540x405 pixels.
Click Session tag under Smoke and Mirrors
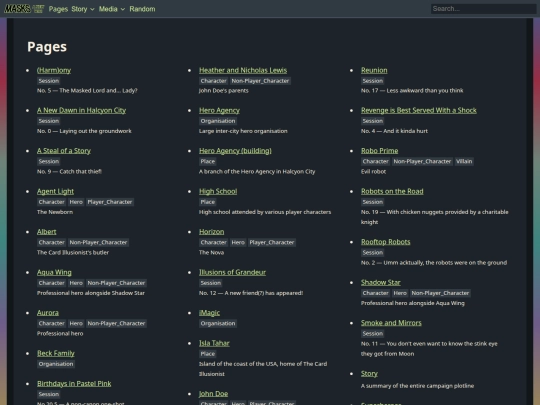373,334
